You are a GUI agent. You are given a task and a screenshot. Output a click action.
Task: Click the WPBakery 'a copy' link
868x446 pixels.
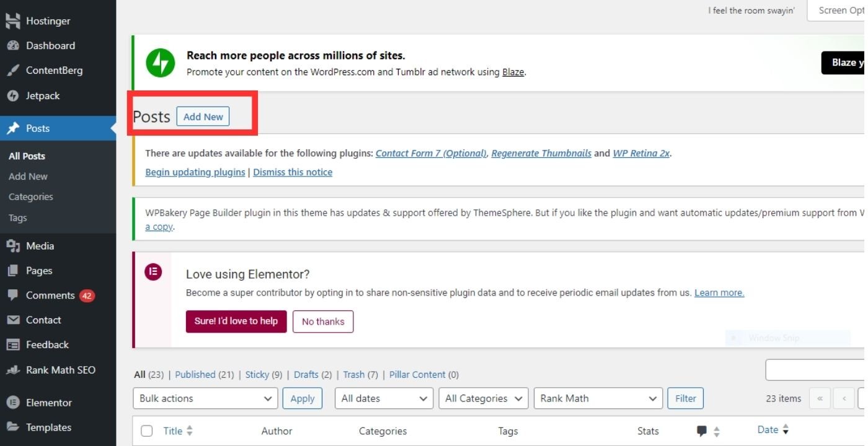click(159, 227)
